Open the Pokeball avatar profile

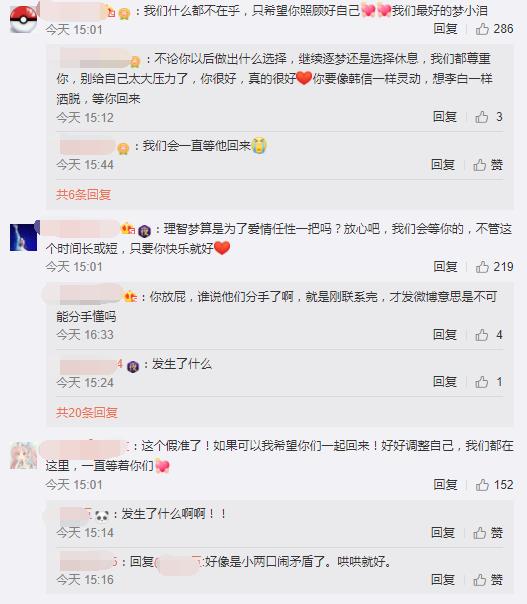(23, 18)
